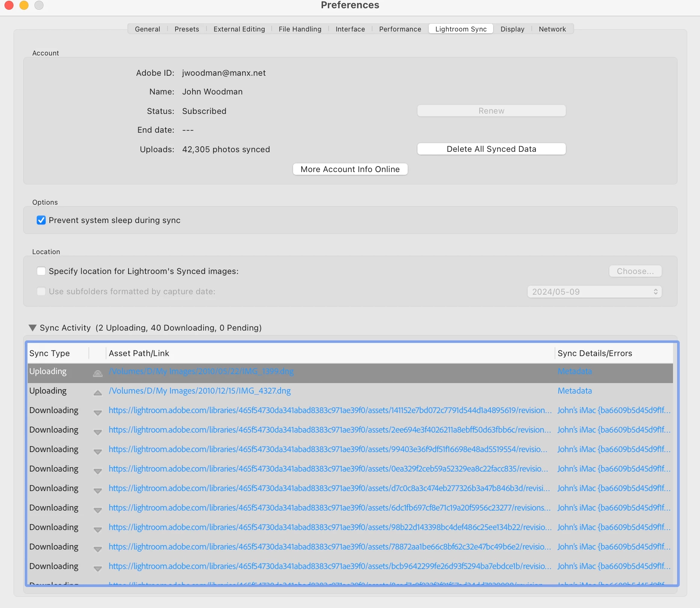Click Metadata detail for IMG_4327.dng row
700x608 pixels.
[575, 391]
